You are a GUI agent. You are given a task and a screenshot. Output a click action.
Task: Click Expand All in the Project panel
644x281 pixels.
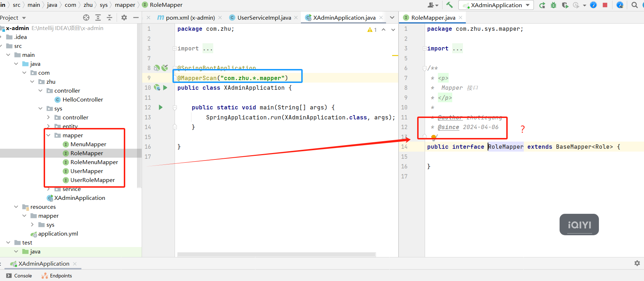tap(98, 18)
